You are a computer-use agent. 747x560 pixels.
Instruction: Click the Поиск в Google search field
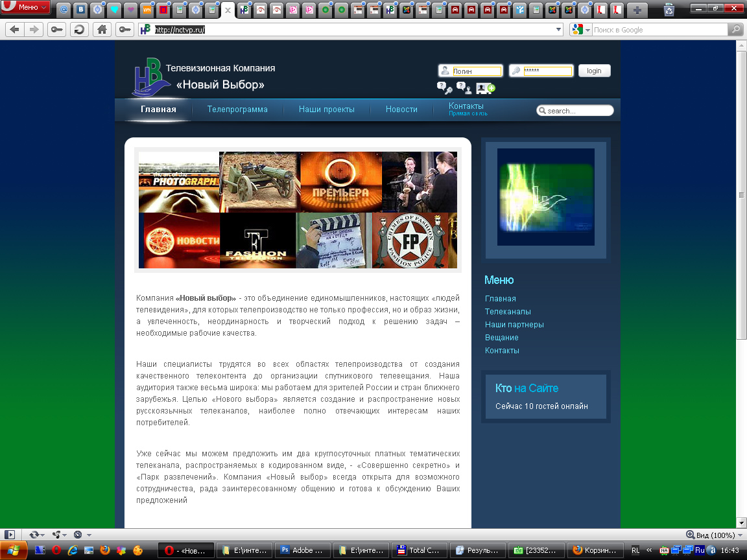click(660, 30)
